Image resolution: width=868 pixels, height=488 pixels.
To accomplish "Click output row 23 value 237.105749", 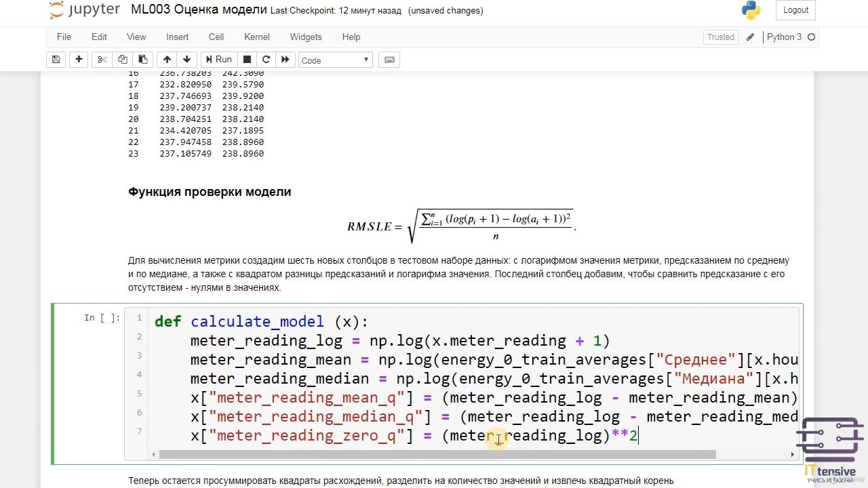I will [x=186, y=154].
